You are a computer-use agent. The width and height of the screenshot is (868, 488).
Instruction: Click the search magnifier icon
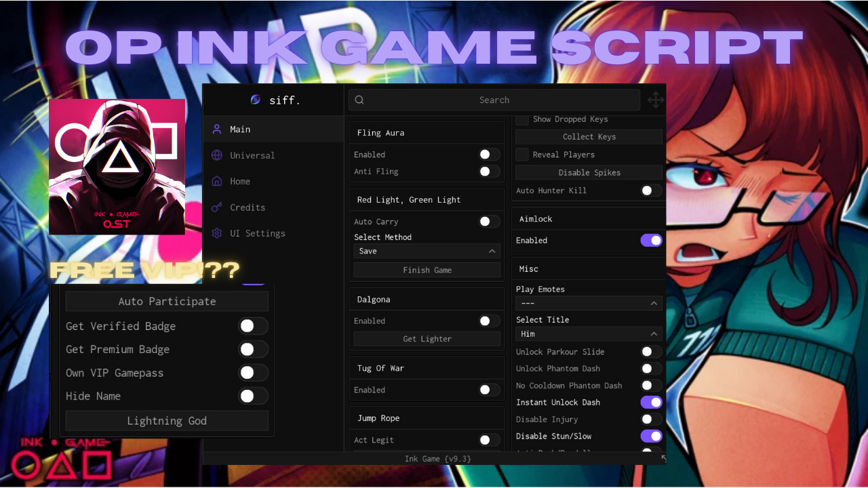coord(359,100)
